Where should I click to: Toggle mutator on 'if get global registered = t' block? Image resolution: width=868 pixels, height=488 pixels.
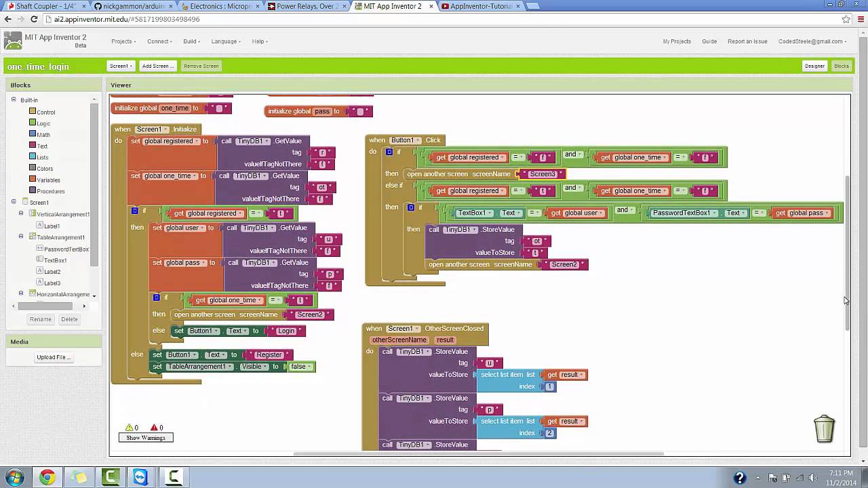click(134, 211)
